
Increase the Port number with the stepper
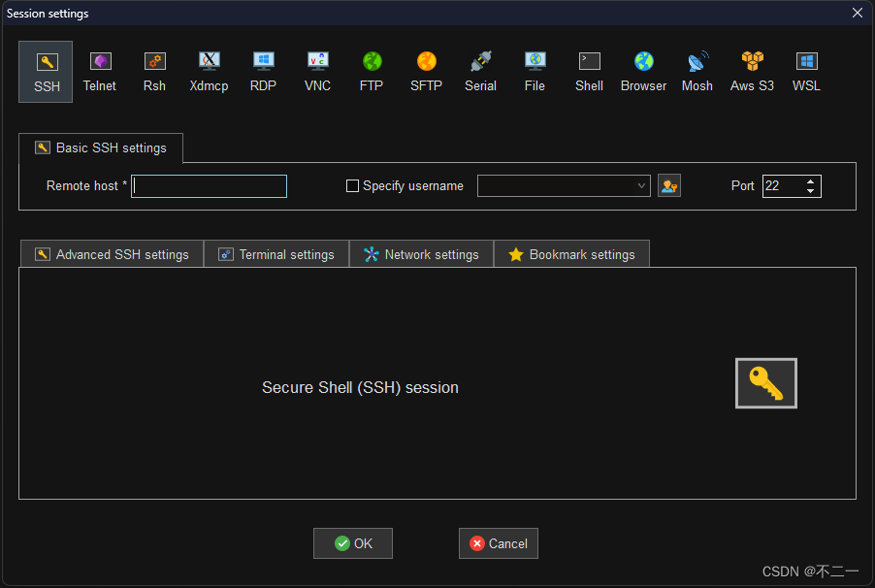click(x=811, y=180)
